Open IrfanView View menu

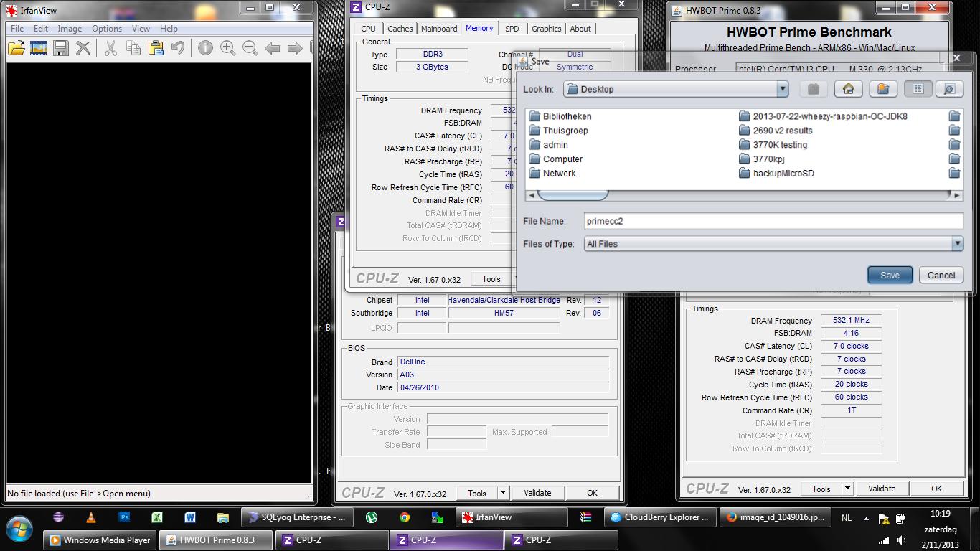click(x=141, y=29)
